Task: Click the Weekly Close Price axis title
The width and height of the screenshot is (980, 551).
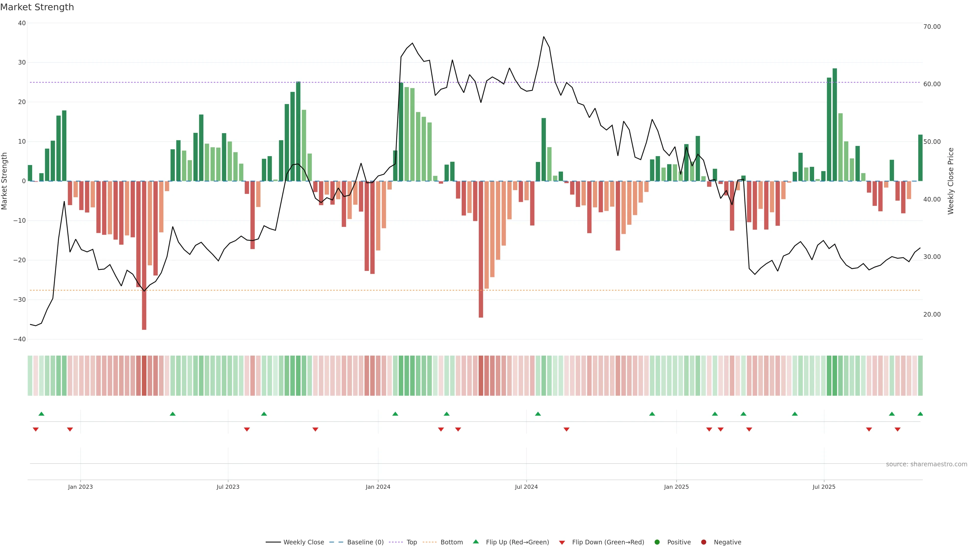Action: [951, 181]
